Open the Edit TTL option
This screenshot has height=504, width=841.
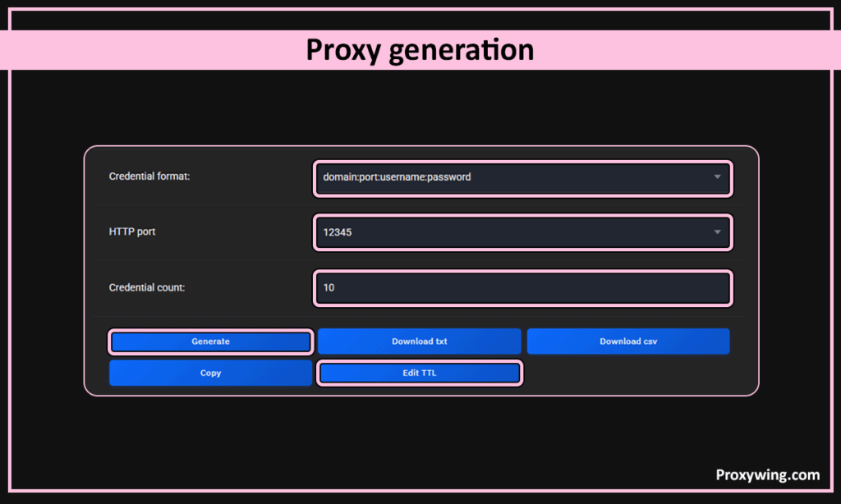(419, 373)
